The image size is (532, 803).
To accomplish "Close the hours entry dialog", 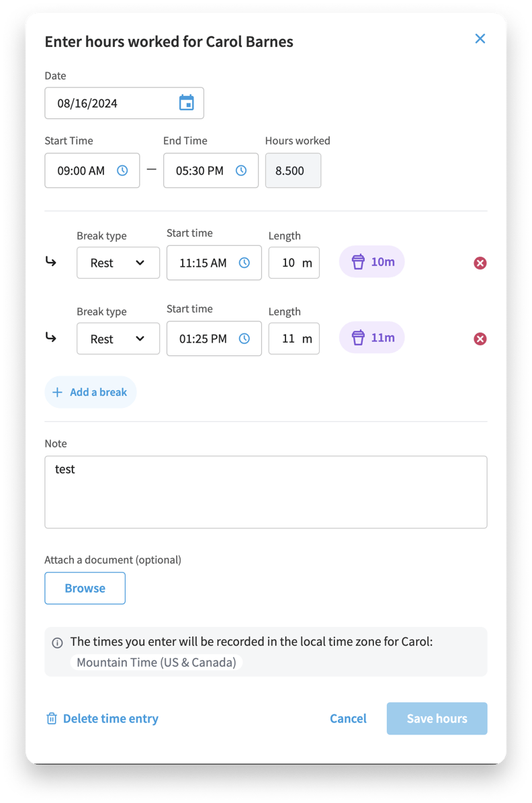I will tap(480, 38).
